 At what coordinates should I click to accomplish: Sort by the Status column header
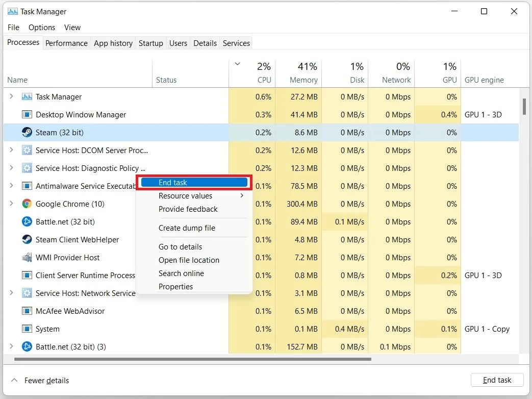(x=190, y=73)
